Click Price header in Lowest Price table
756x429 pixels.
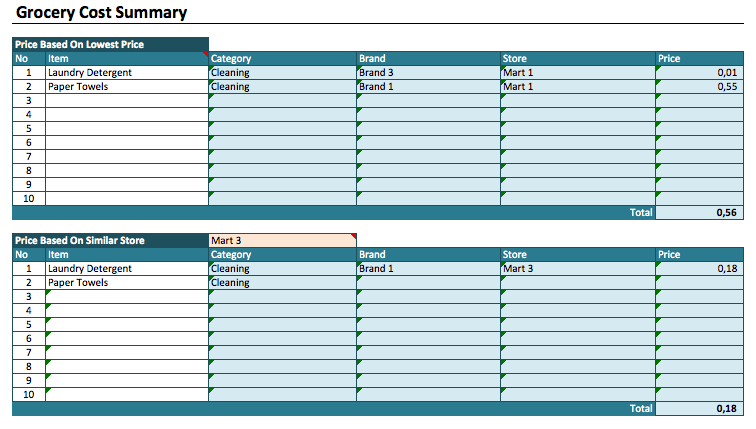700,59
